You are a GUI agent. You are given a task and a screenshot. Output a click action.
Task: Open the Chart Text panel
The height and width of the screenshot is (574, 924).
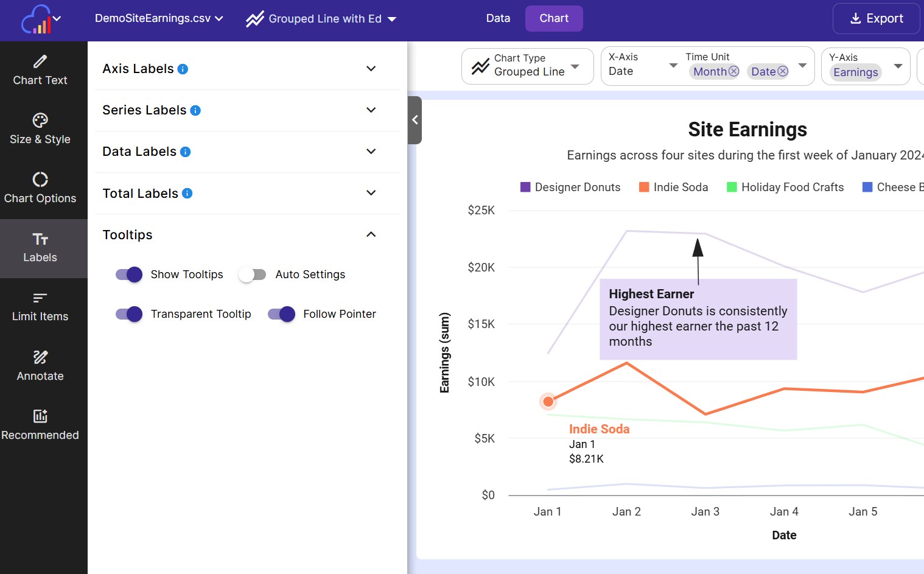pyautogui.click(x=40, y=69)
